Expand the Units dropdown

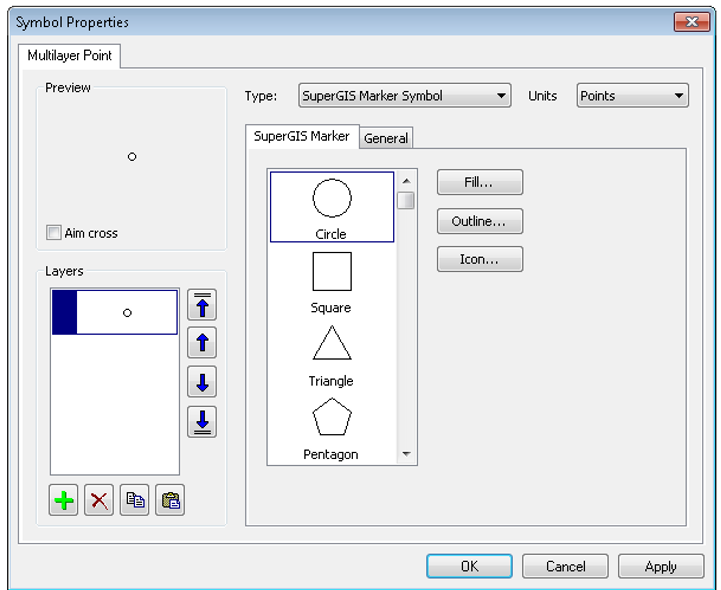tap(632, 96)
